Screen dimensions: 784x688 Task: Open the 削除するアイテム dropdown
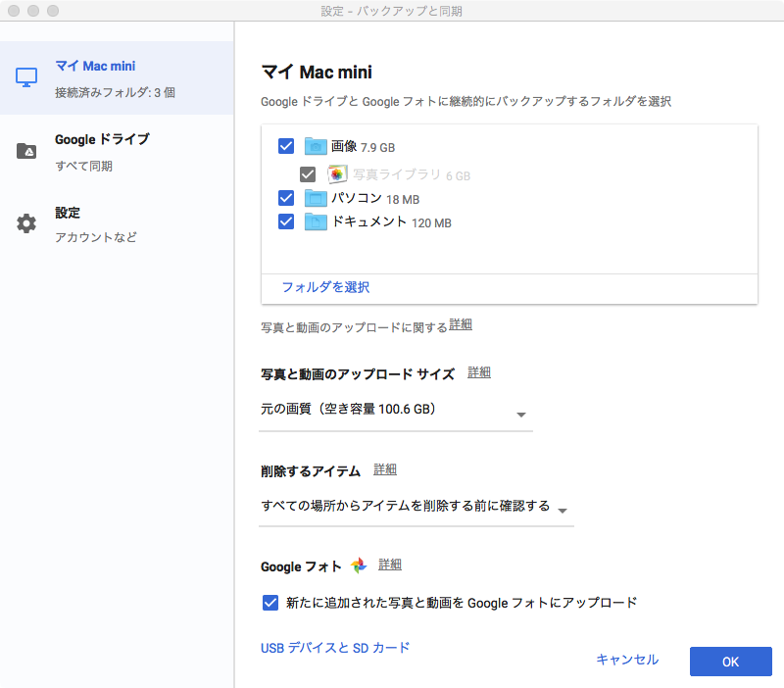[x=416, y=508]
